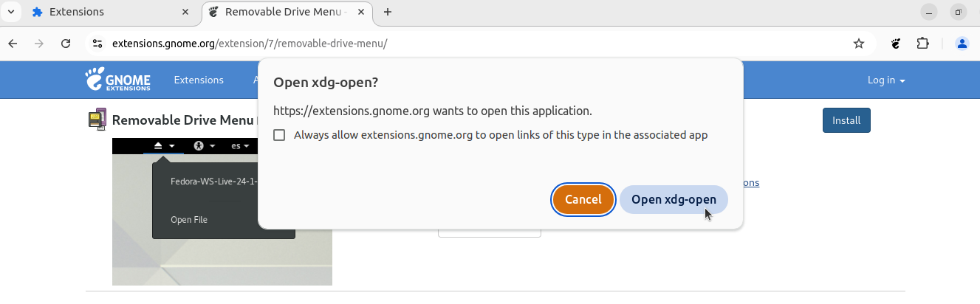Open the GNOME Shell integration extension icon
This screenshot has width=980, height=304.
896,44
